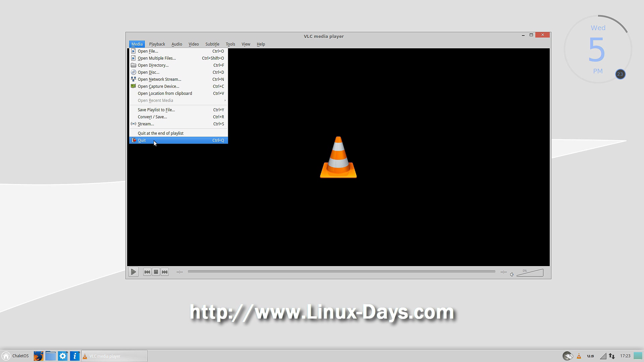Open the Audio menu
644x362 pixels.
pyautogui.click(x=177, y=44)
